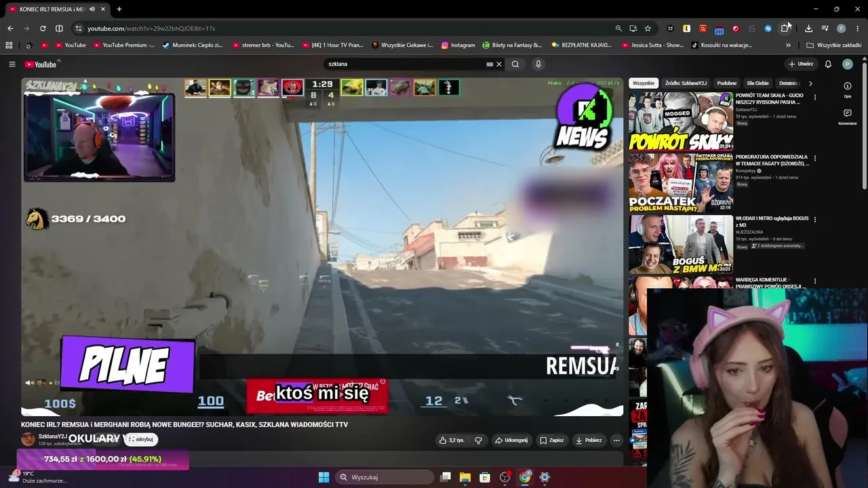The width and height of the screenshot is (868, 488).
Task: Open Chrome profile avatar menu in toolbar
Action: [x=842, y=28]
